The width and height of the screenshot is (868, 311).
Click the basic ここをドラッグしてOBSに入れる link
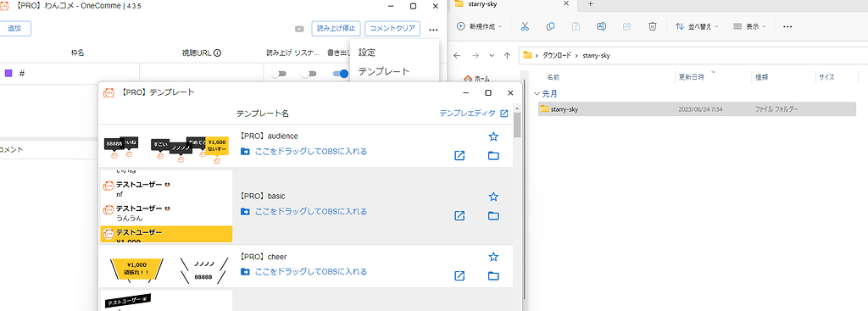click(304, 211)
